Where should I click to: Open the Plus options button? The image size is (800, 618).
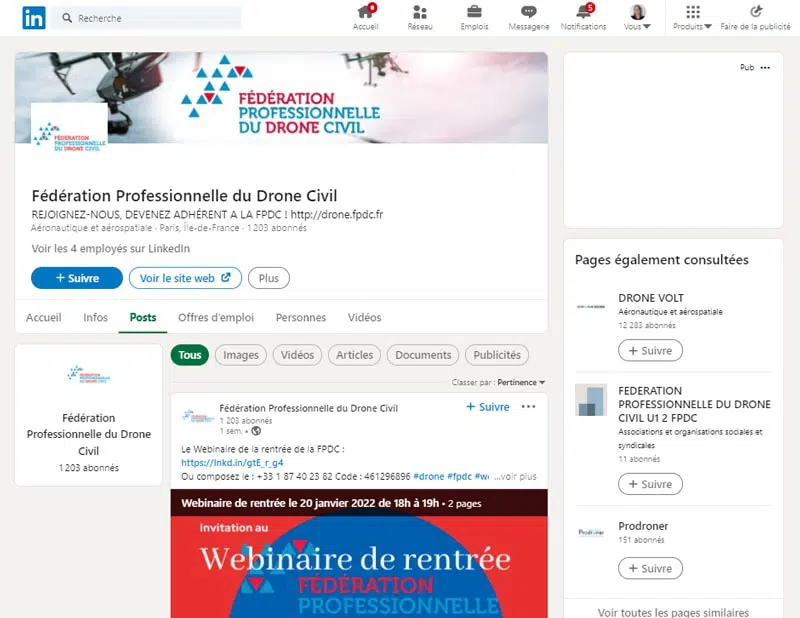tap(269, 278)
